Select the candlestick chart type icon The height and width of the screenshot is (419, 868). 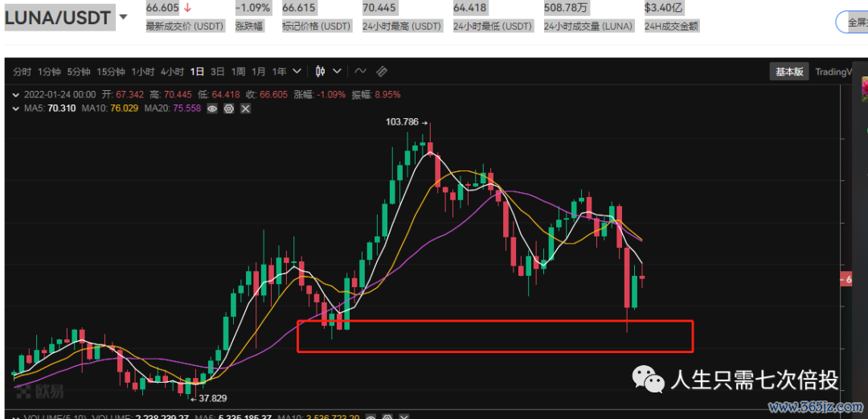[x=321, y=72]
